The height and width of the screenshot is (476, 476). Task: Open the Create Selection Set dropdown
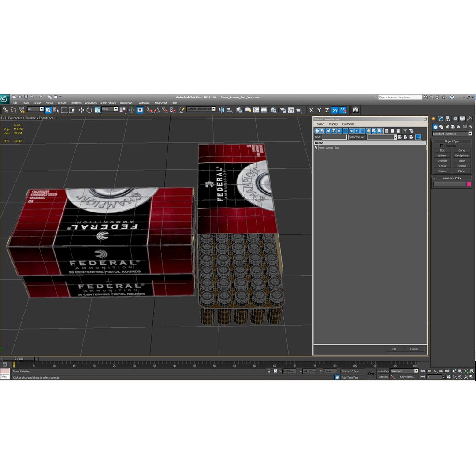(201, 109)
